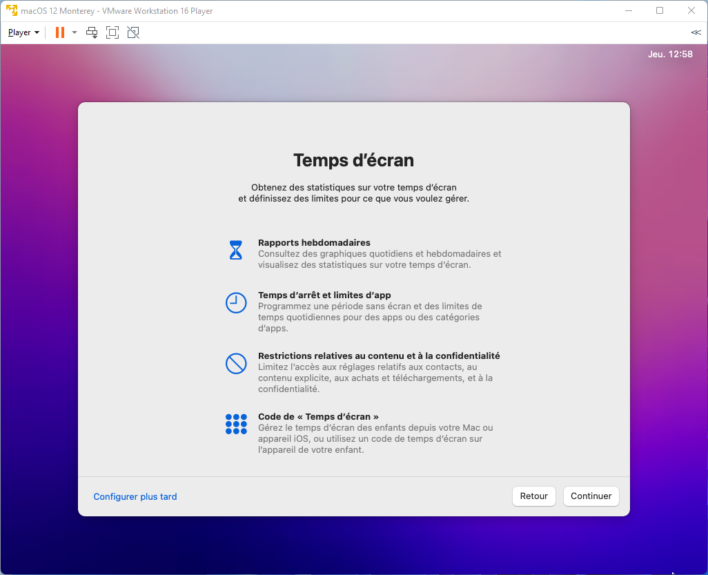Click the VMware app icon in title bar
This screenshot has width=708, height=575.
(x=10, y=10)
